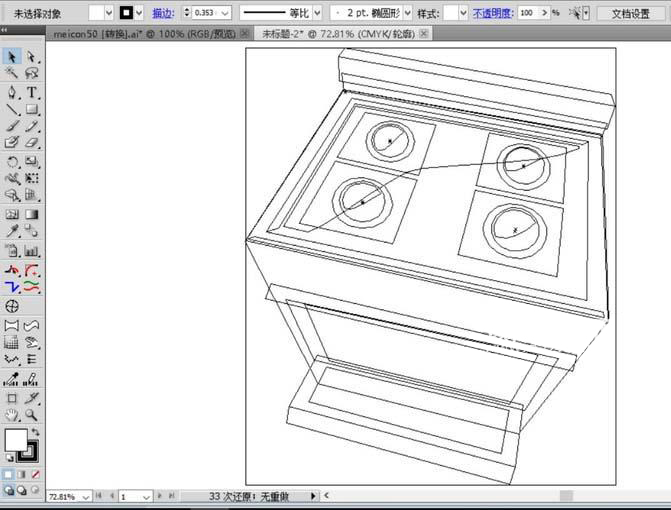The image size is (671, 510).
Task: Close the meicon50 [转换].ai tab
Action: pos(244,33)
